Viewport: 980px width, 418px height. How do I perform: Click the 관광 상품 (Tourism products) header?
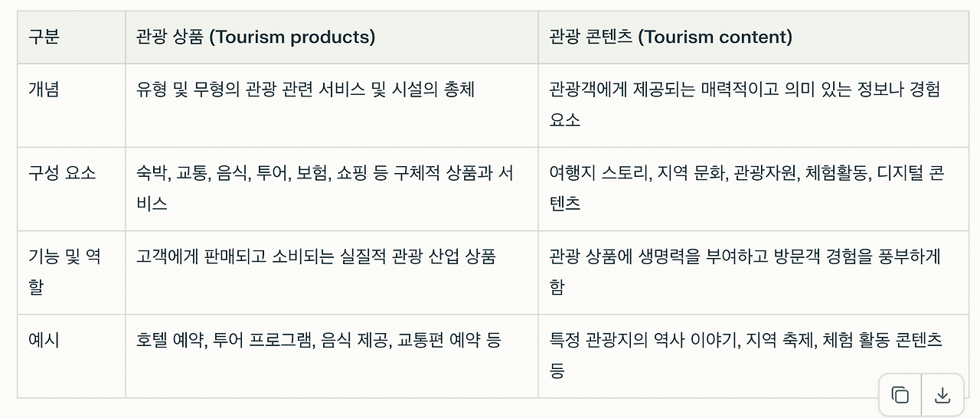332,37
